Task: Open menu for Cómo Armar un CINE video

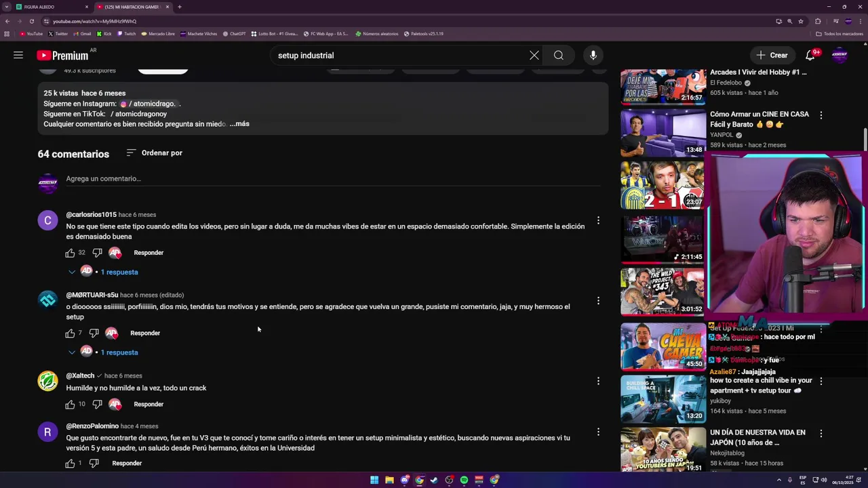Action: (x=821, y=115)
